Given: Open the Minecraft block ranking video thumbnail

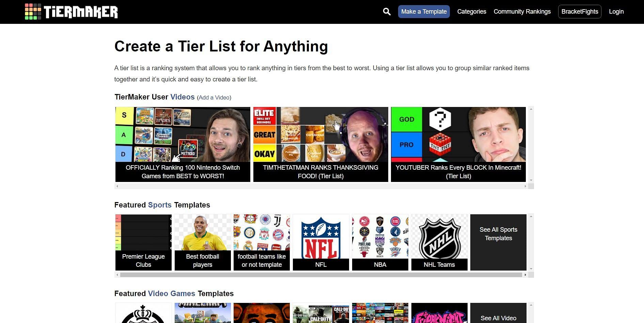Looking at the screenshot, I should [x=458, y=135].
